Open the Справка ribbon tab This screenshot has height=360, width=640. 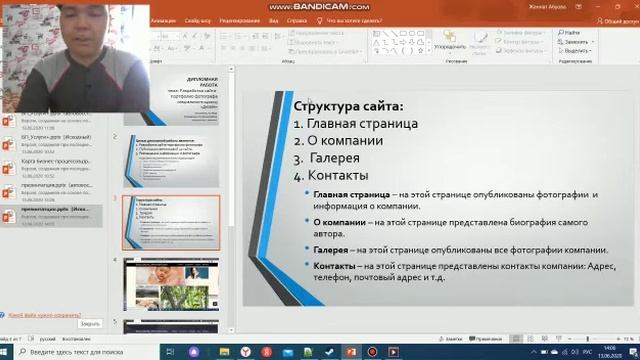297,20
